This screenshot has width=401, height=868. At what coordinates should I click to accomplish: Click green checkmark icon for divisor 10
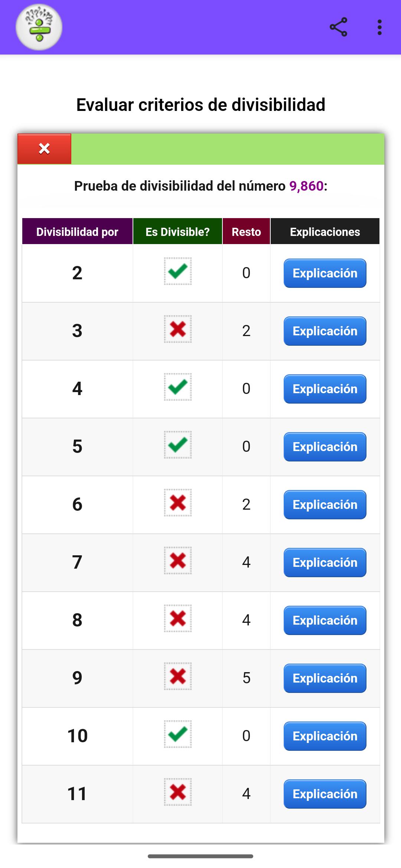pyautogui.click(x=178, y=734)
